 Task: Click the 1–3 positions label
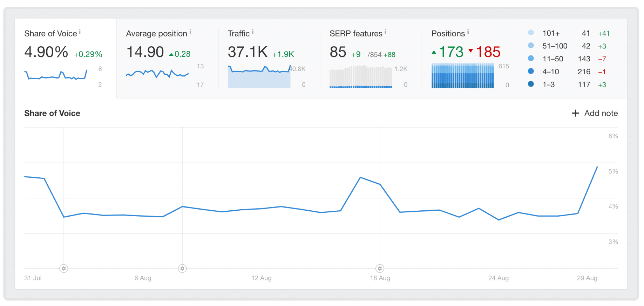pos(549,84)
